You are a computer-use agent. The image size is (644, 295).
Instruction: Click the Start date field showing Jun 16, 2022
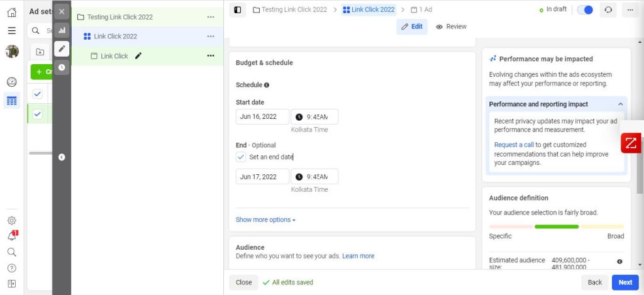coord(262,117)
